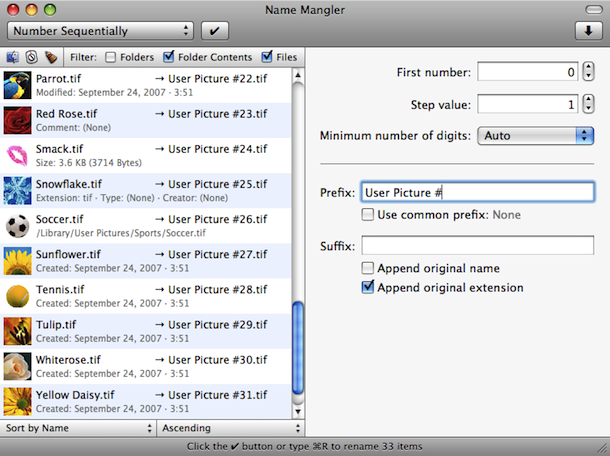Click the Tennis.tif ball thumbnail
The image size is (610, 456).
pos(18,296)
